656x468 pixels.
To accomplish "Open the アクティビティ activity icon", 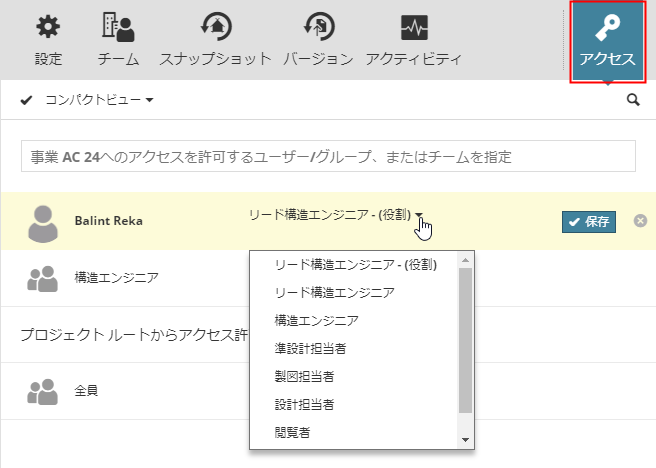I will pos(414,27).
